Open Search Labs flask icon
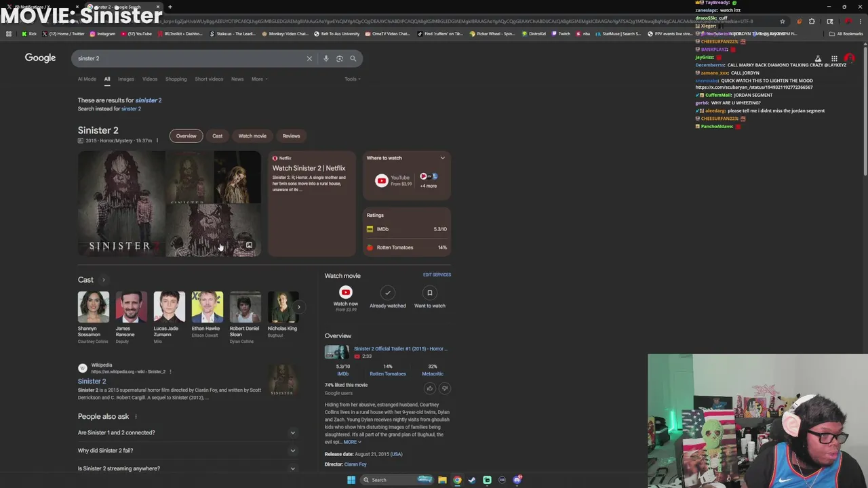The width and height of the screenshot is (868, 488). click(818, 59)
